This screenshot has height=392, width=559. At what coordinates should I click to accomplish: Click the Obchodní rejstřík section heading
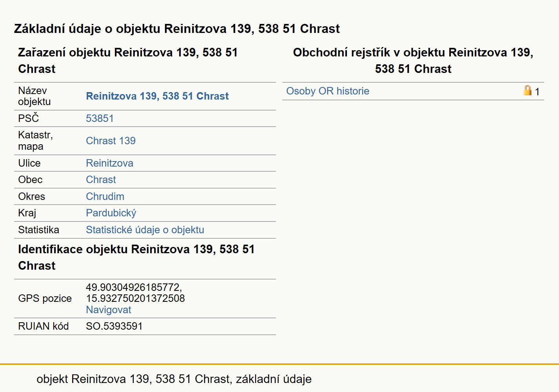413,60
